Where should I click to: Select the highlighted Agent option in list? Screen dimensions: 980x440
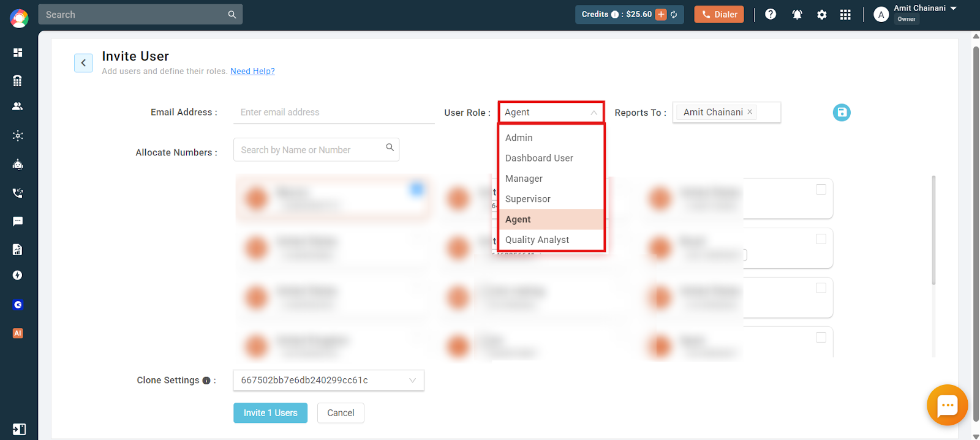coord(551,220)
